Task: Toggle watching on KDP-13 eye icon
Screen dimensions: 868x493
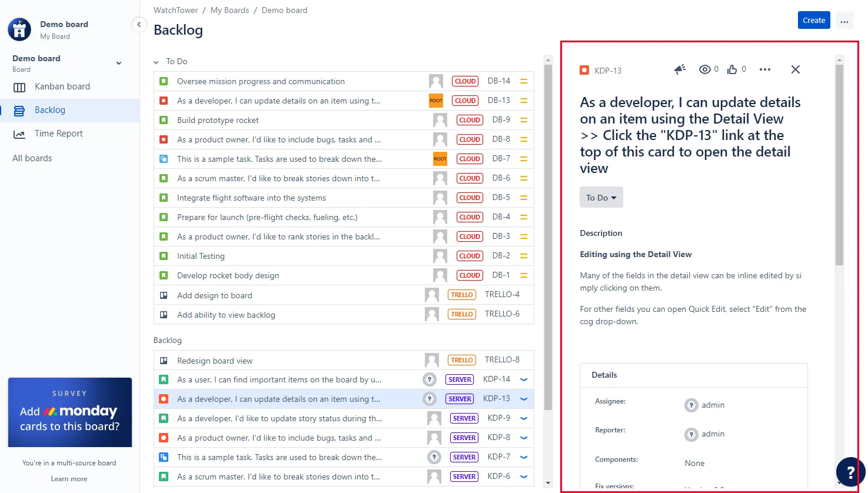Action: (x=704, y=69)
